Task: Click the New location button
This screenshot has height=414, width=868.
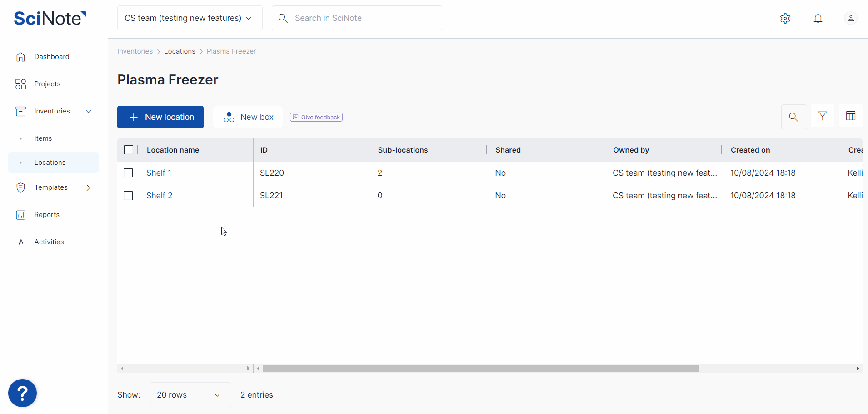Action: click(x=160, y=117)
